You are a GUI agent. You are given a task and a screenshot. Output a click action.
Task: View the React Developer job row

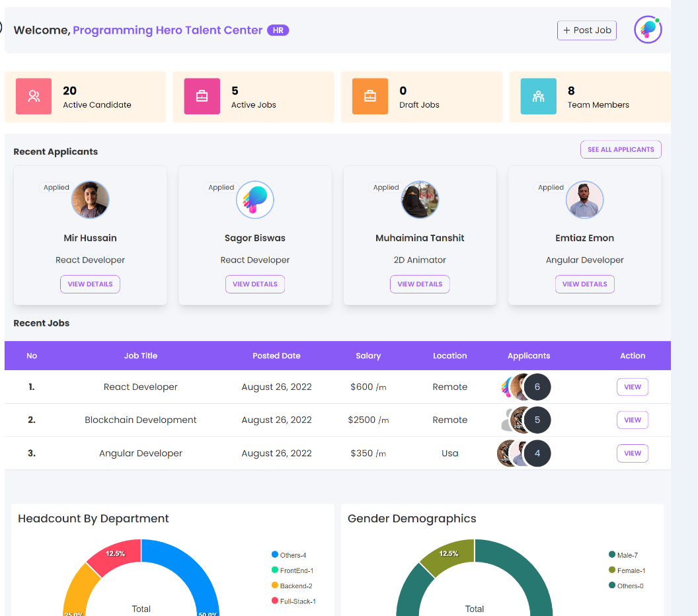[632, 387]
